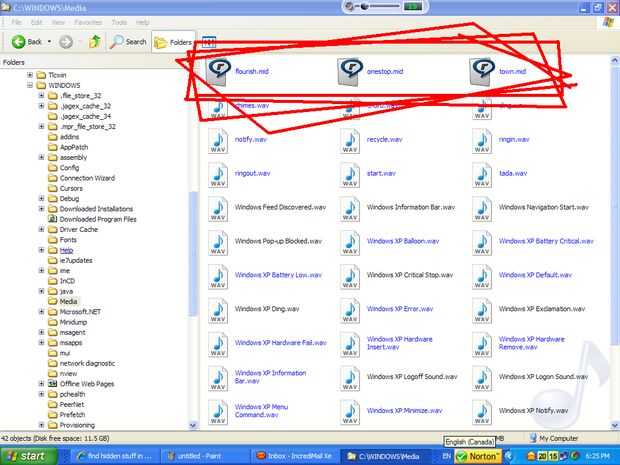The height and width of the screenshot is (465, 620).
Task: Expand the Microsoft.NET folder node
Action: pos(42,312)
